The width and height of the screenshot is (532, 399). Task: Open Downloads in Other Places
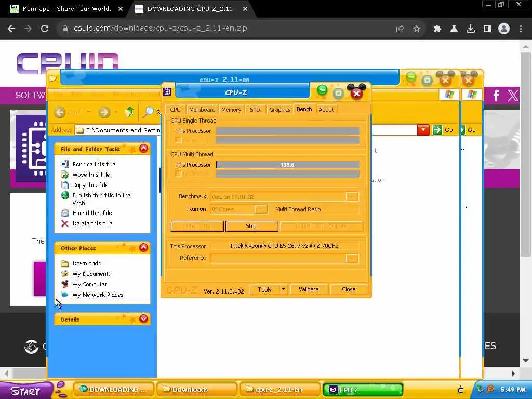(87, 263)
